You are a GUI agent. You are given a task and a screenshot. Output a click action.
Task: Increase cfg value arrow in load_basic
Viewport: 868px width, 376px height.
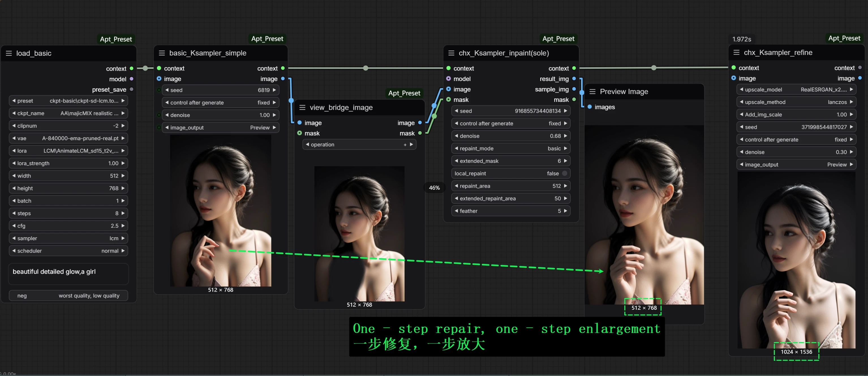[x=123, y=226]
